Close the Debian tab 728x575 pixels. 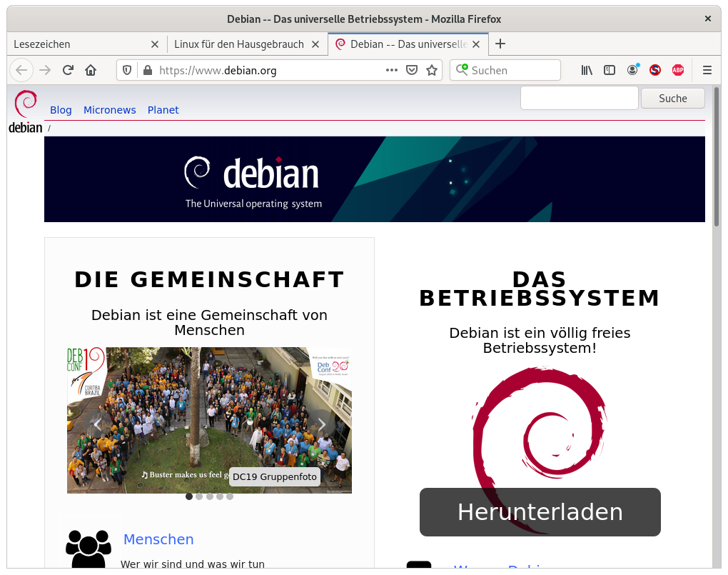point(476,44)
